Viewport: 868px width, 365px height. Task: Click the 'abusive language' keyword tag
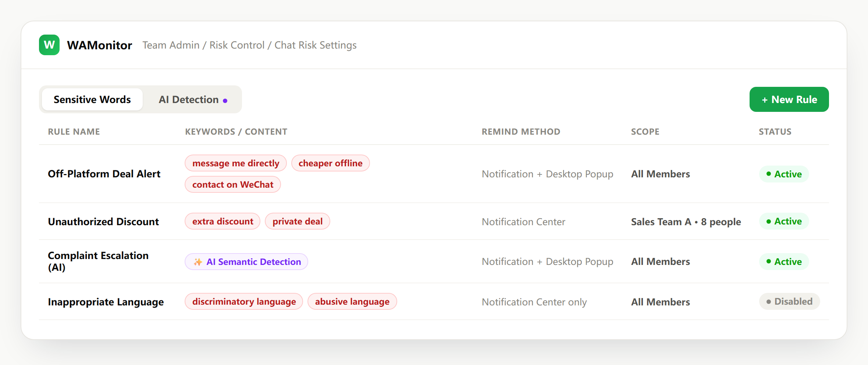pyautogui.click(x=352, y=301)
